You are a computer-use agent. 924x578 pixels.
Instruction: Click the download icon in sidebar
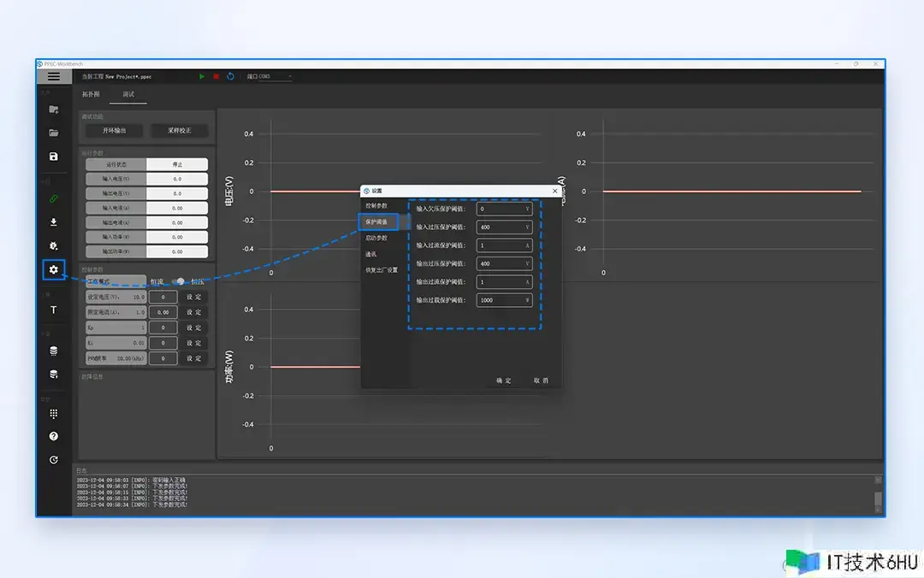[54, 222]
